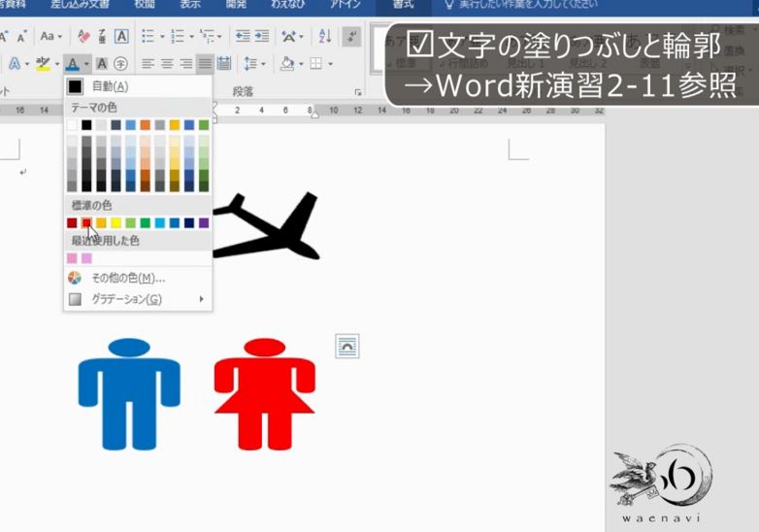This screenshot has height=532, width=759.
Task: Expand the bullets dropdown arrow
Action: [x=162, y=36]
